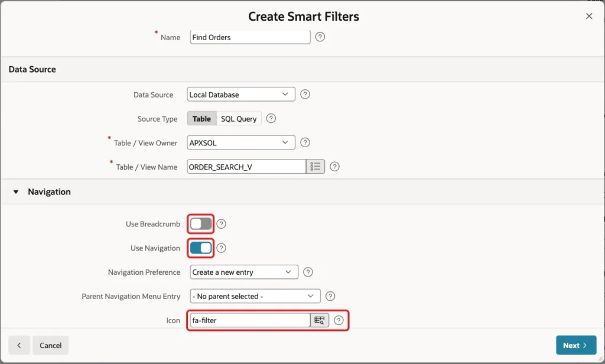The image size is (605, 364).
Task: Open help for Table / View Name
Action: tap(334, 167)
